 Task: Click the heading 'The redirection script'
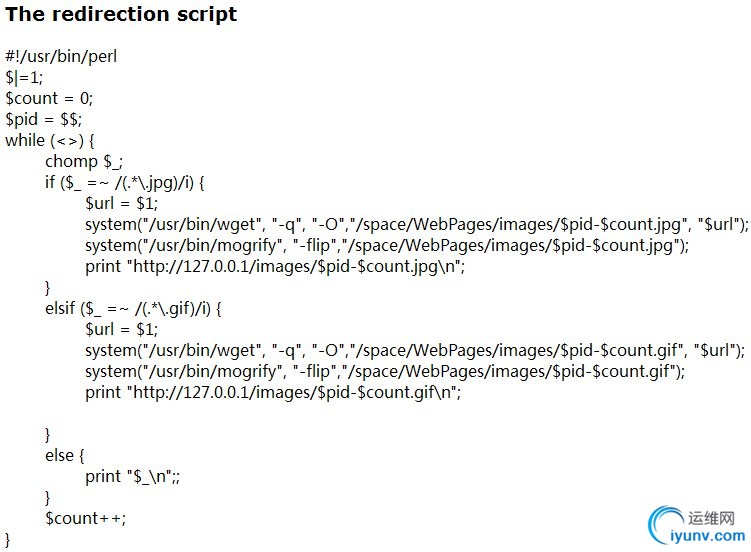[x=121, y=14]
